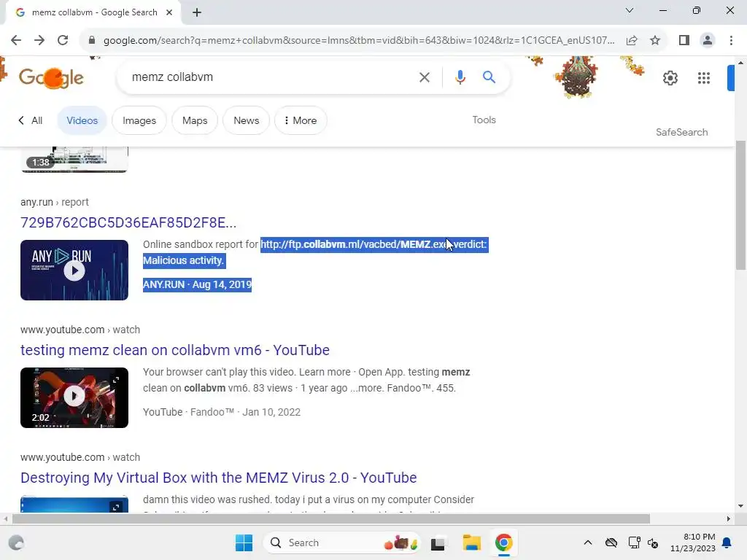Click the vertical page scrollbar thumb
The image size is (747, 560).
click(x=740, y=205)
